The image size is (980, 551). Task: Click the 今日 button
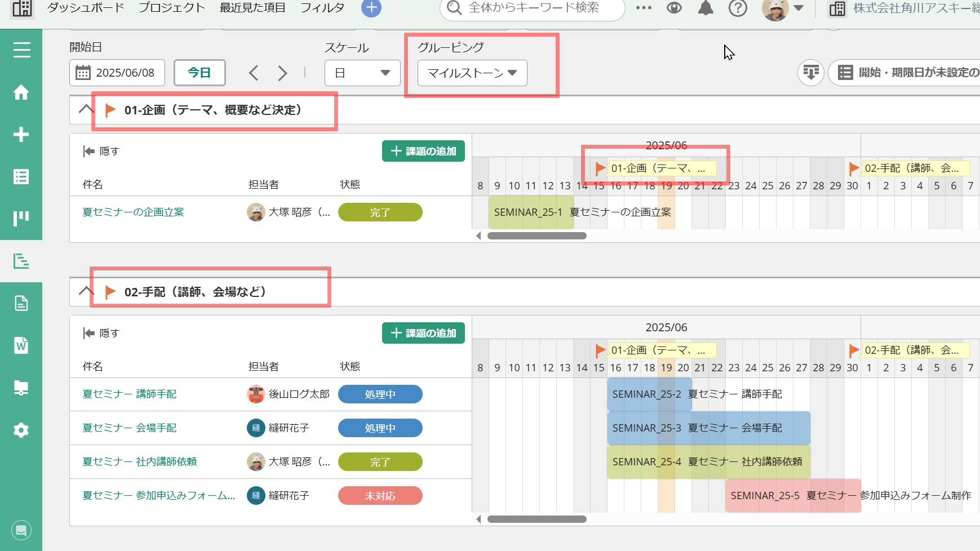coord(199,73)
